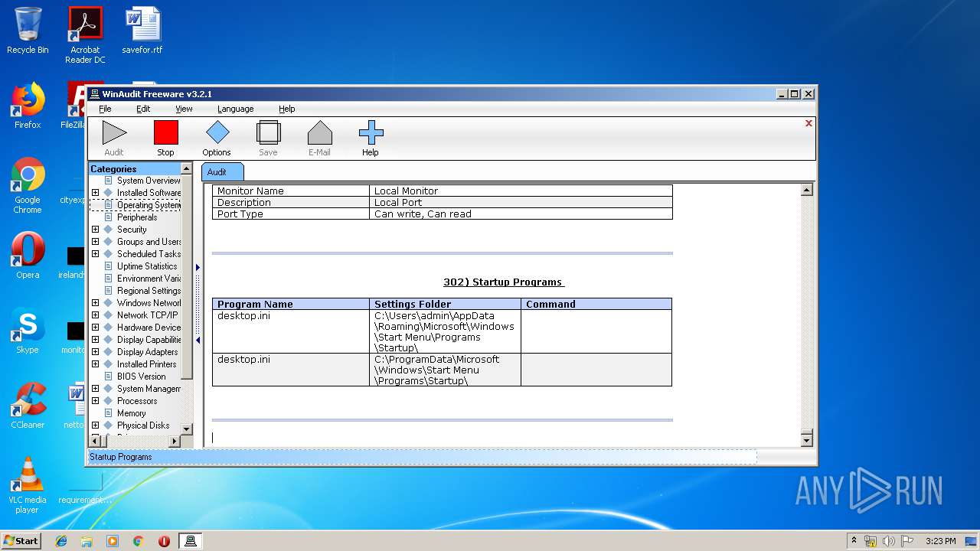The width and height of the screenshot is (980, 551).
Task: Click the Start button
Action: pyautogui.click(x=21, y=541)
